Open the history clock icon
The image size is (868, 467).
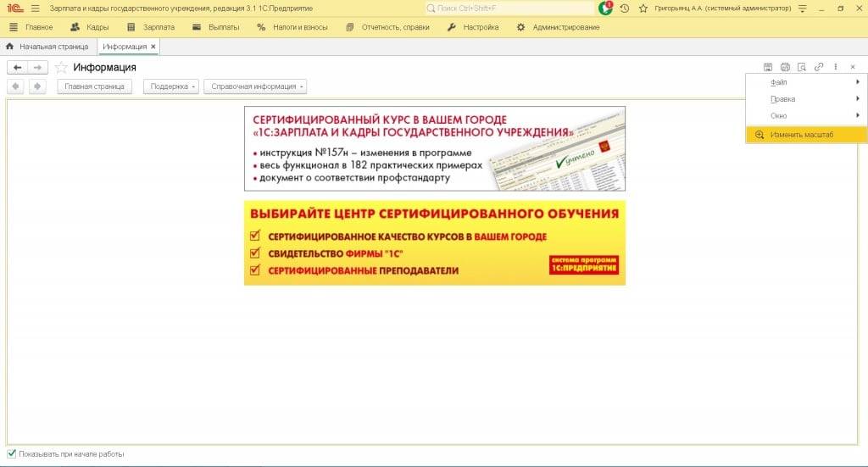click(625, 8)
